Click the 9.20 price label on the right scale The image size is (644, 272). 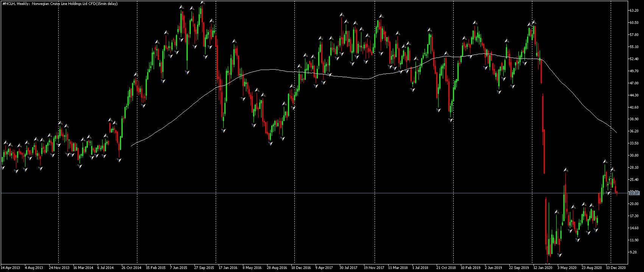point(633,252)
